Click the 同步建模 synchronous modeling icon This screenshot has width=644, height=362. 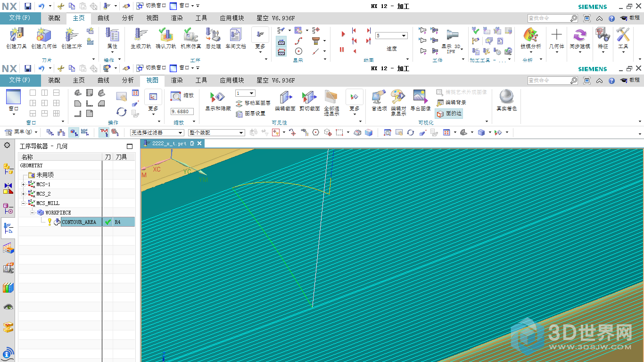pyautogui.click(x=579, y=35)
